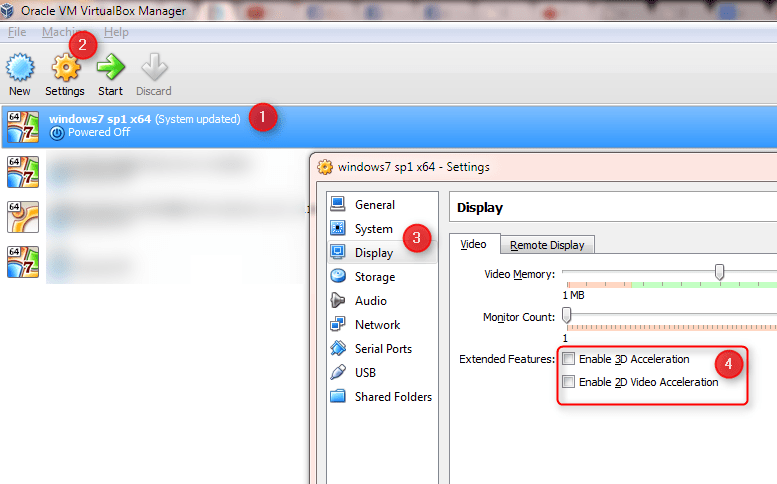This screenshot has width=777, height=484.
Task: Click the USB category plug icon
Action: click(338, 372)
